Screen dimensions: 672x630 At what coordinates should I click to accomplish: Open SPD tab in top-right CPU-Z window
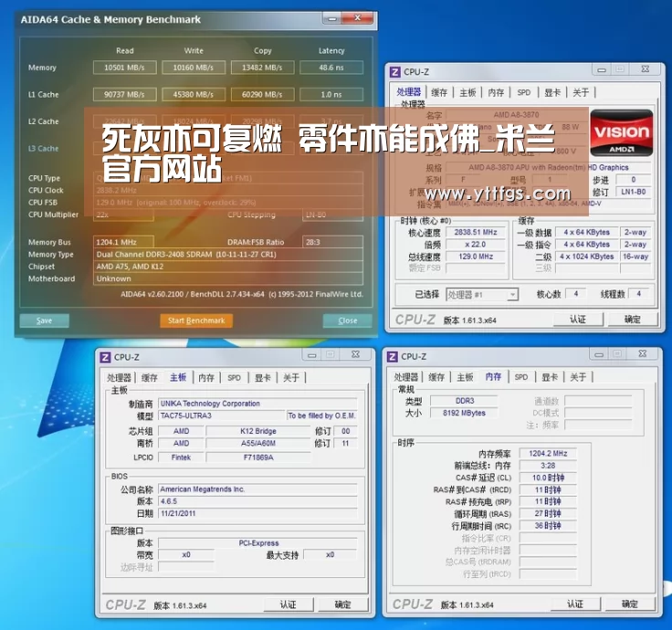(x=524, y=92)
